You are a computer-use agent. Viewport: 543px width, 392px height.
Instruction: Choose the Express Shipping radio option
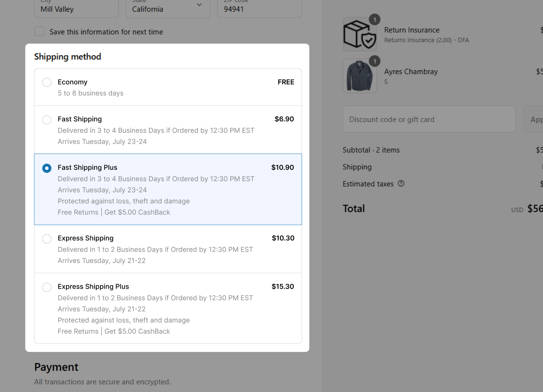tap(47, 239)
